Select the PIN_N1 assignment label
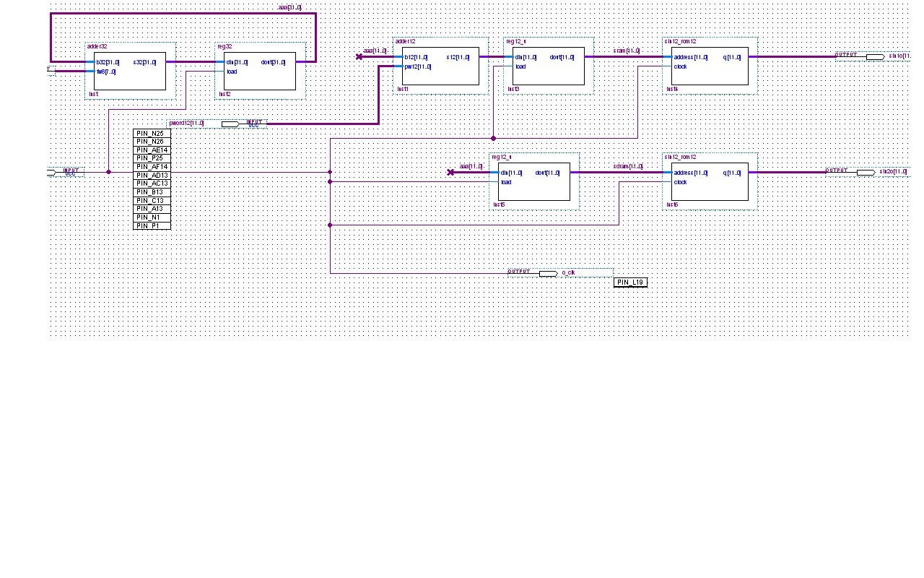This screenshot has width=924, height=578. click(152, 217)
